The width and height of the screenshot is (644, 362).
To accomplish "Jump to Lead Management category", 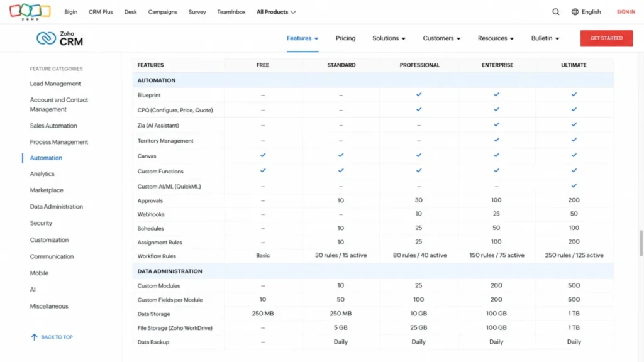I will [55, 84].
